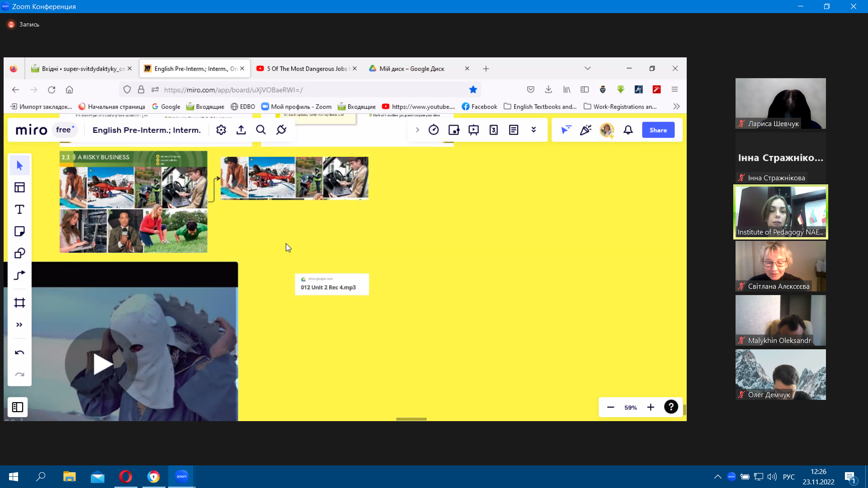Viewport: 868px width, 488px height.
Task: Open Miro notifications bell
Action: (628, 130)
